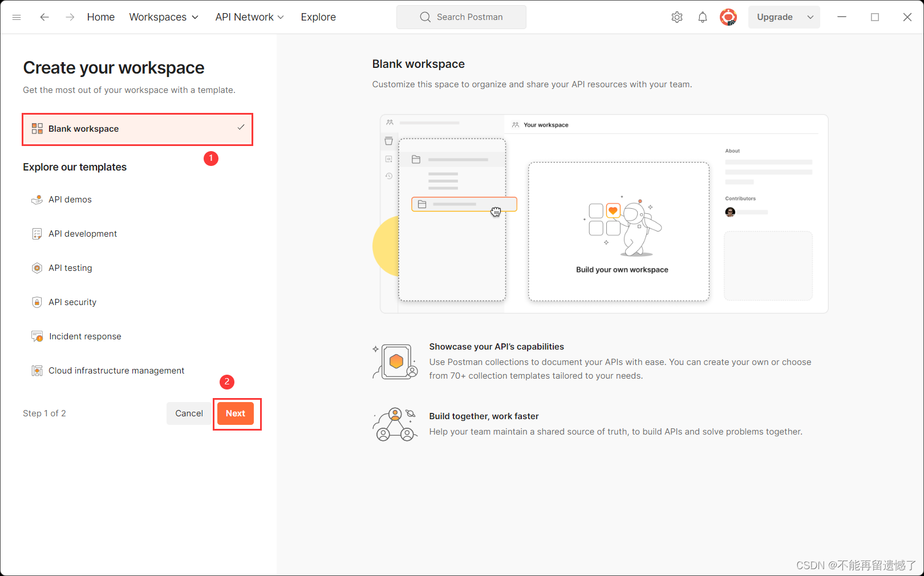Image resolution: width=924 pixels, height=576 pixels.
Task: Open the hamburger menu icon
Action: (x=17, y=17)
